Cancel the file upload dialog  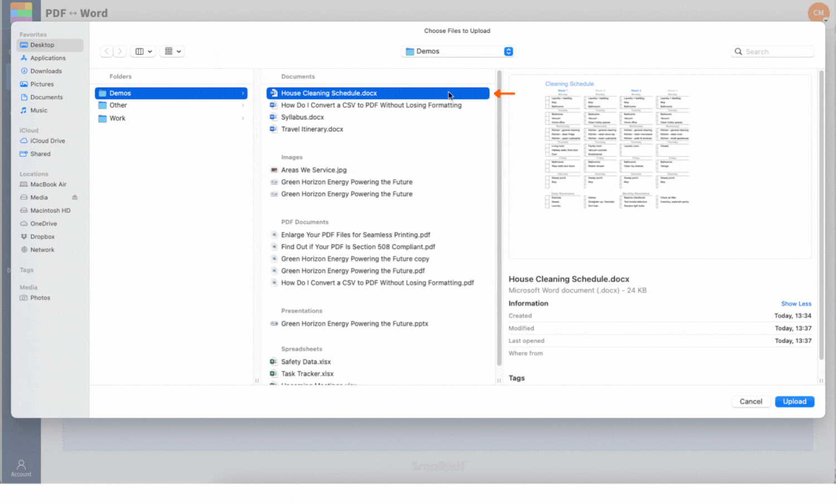pyautogui.click(x=751, y=401)
